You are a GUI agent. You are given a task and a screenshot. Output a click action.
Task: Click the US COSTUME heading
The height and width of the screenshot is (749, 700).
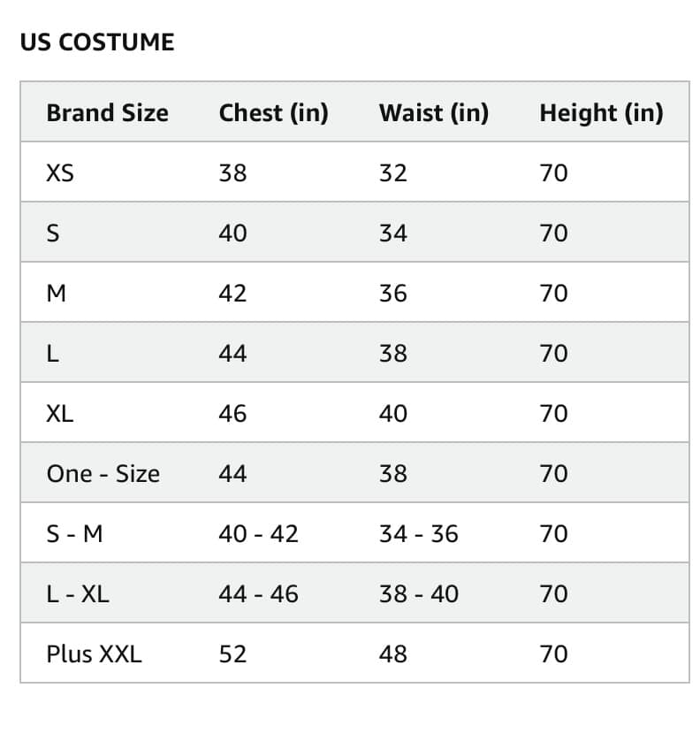pos(97,42)
